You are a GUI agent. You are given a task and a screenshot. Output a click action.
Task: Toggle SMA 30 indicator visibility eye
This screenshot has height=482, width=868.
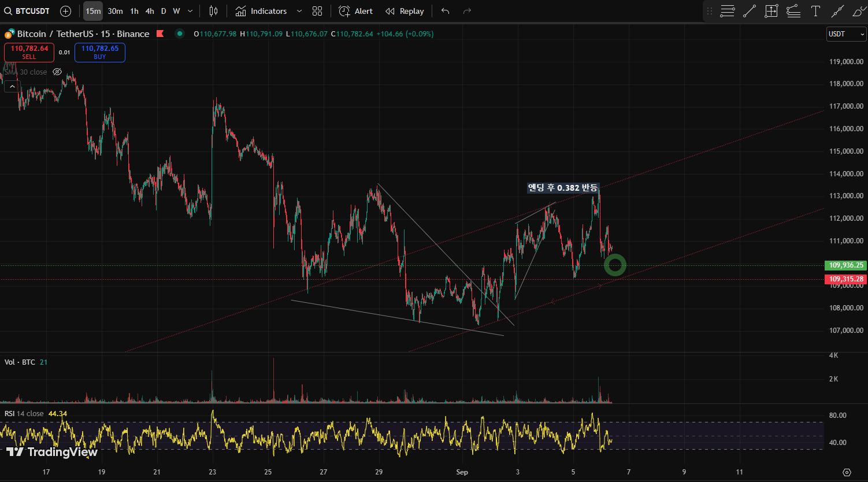[x=57, y=72]
